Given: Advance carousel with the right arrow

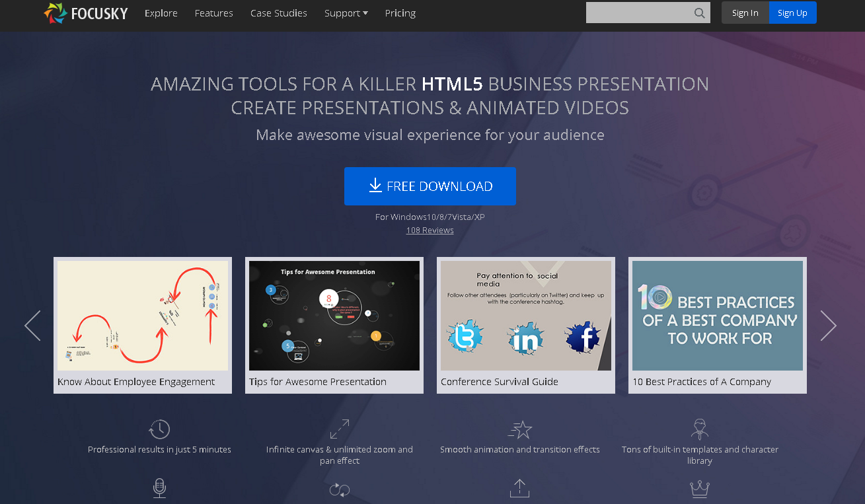Looking at the screenshot, I should (829, 326).
